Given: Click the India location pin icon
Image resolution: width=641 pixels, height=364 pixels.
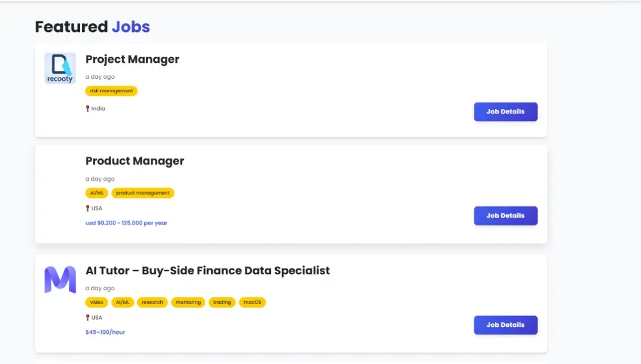Looking at the screenshot, I should click(x=88, y=109).
